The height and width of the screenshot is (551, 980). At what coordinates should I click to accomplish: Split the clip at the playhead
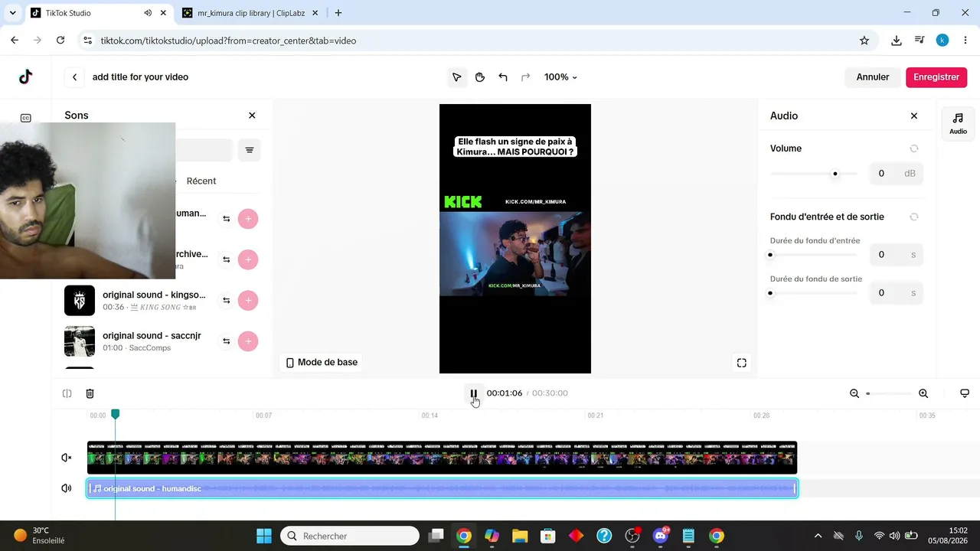(67, 393)
